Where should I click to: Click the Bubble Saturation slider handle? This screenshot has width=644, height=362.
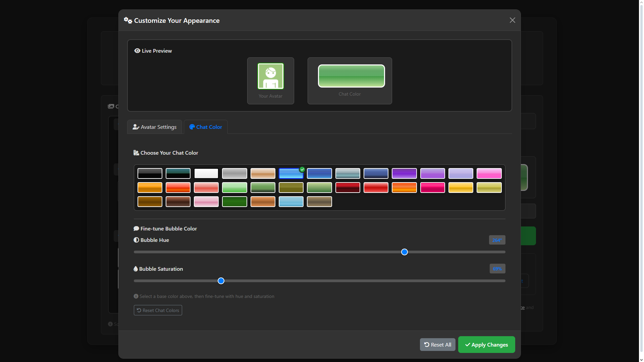221,281
